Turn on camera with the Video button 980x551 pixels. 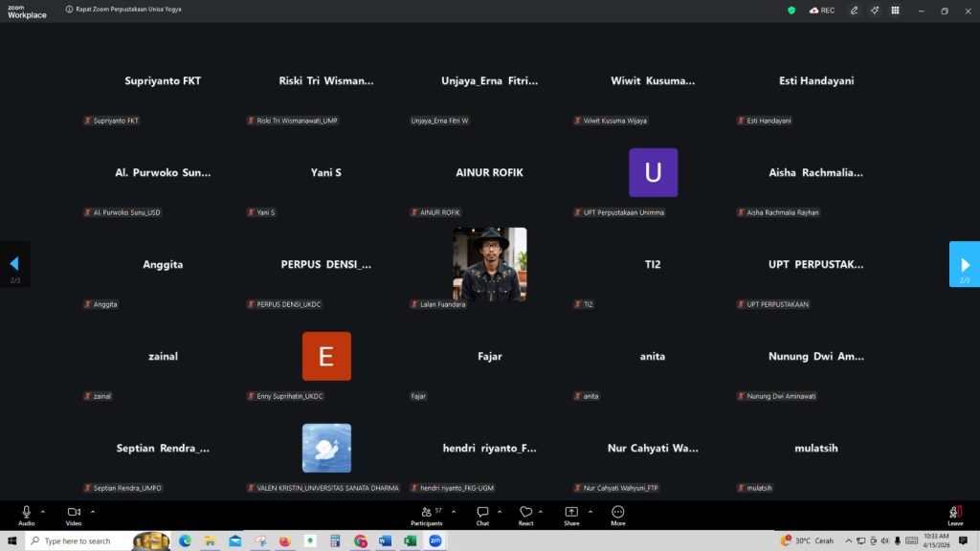click(x=74, y=513)
